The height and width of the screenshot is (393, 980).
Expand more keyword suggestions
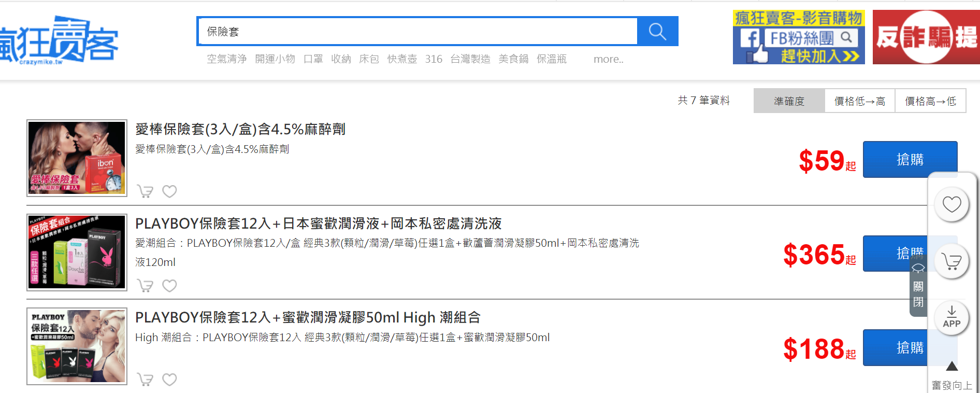[x=608, y=59]
